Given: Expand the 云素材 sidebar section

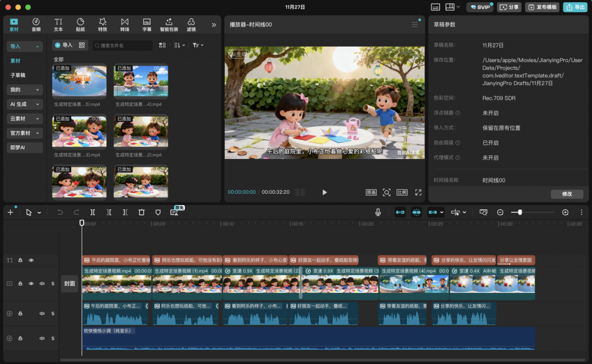Looking at the screenshot, I should click(25, 118).
